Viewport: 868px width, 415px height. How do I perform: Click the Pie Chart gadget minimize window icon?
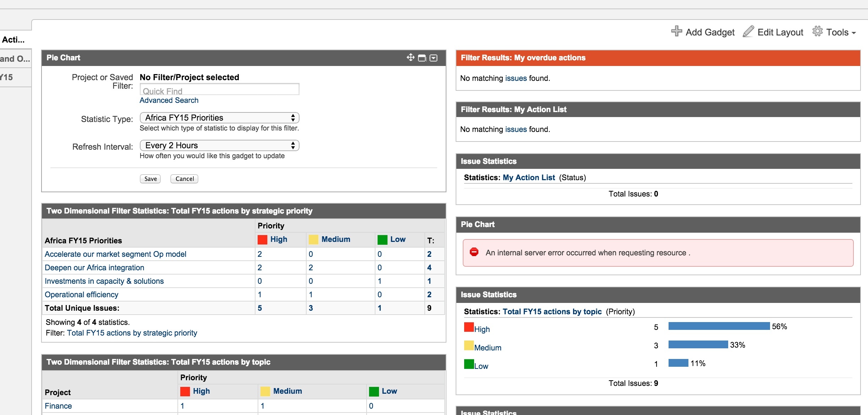[x=422, y=58]
